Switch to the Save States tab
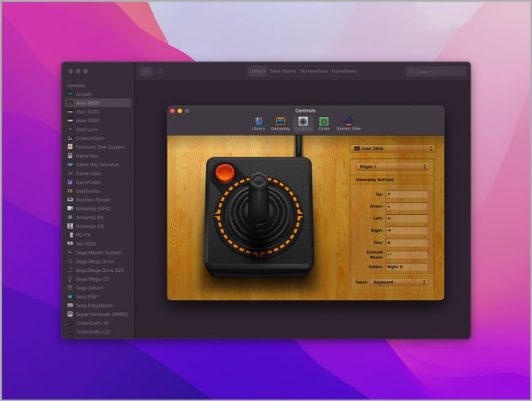The height and width of the screenshot is (401, 532). pyautogui.click(x=283, y=71)
